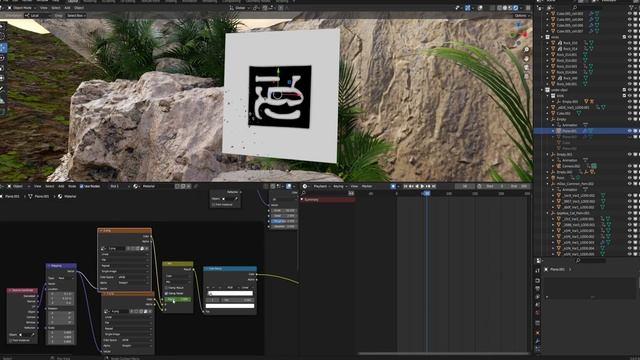Viewport: 640px width, 360px height.
Task: Toggle viewport overlays icon
Action: click(480, 8)
